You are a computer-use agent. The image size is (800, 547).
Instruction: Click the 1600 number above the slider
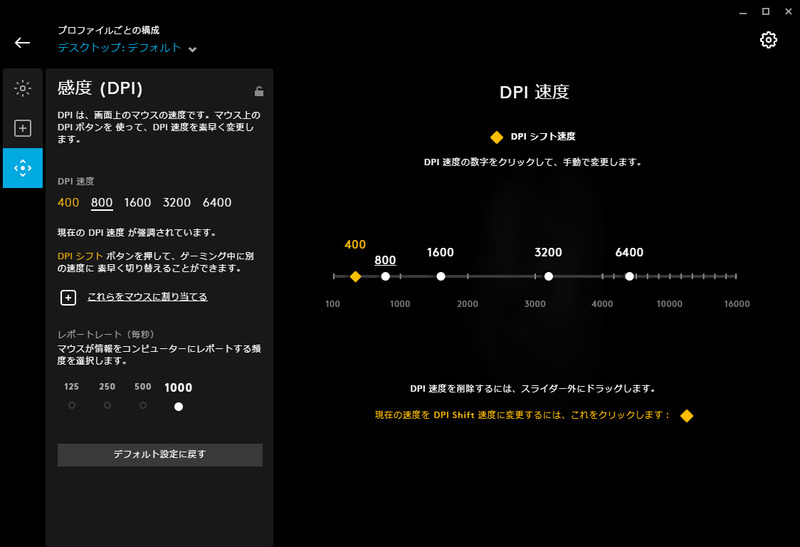(440, 253)
